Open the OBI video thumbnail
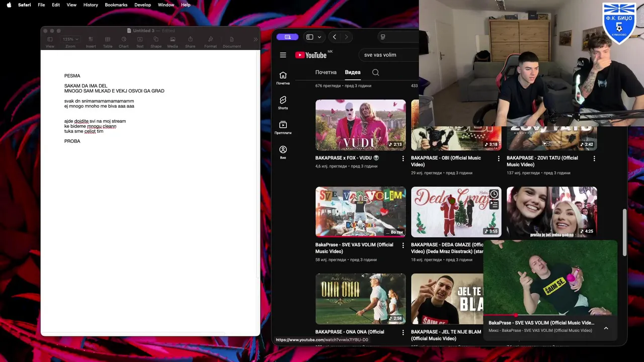The image size is (644, 362). (x=455, y=138)
